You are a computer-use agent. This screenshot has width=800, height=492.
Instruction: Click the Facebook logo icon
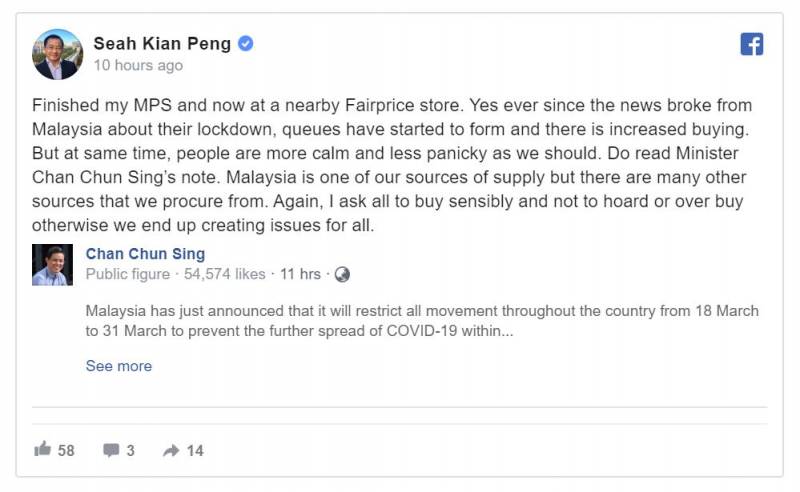(x=751, y=44)
